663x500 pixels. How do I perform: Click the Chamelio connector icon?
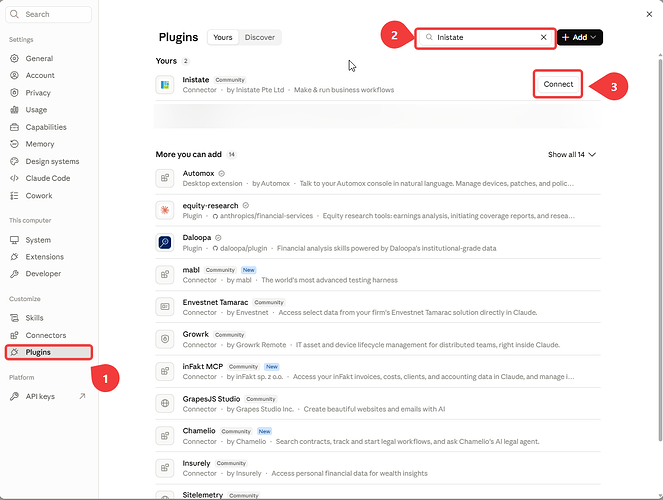tap(165, 435)
